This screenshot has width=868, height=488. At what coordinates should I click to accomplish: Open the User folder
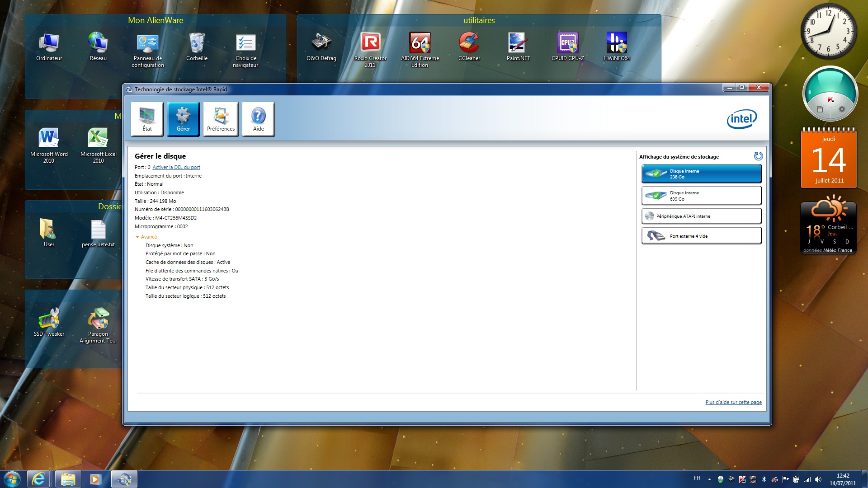point(49,233)
